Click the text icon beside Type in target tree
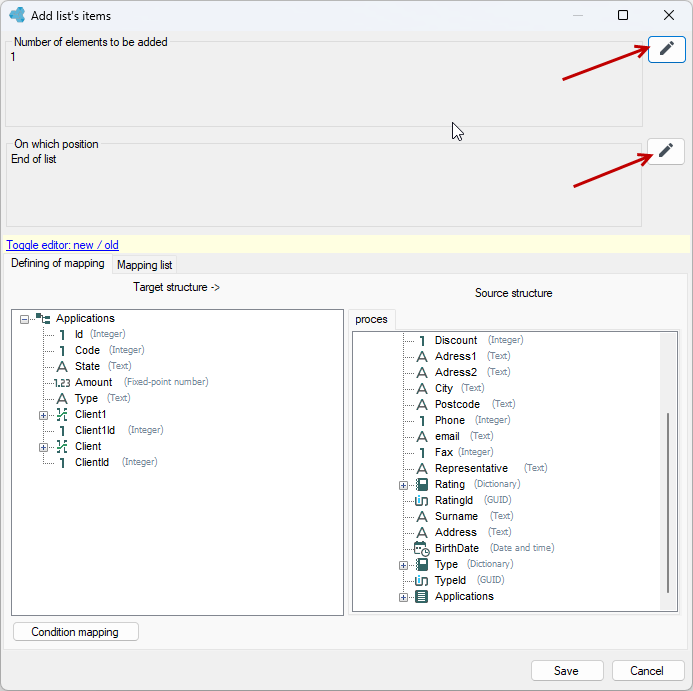Screen dimensions: 693x691 coord(62,398)
